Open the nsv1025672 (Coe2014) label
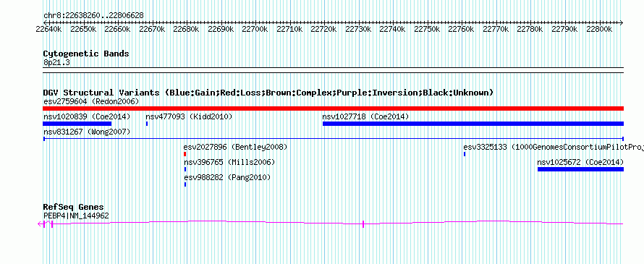 pyautogui.click(x=580, y=162)
